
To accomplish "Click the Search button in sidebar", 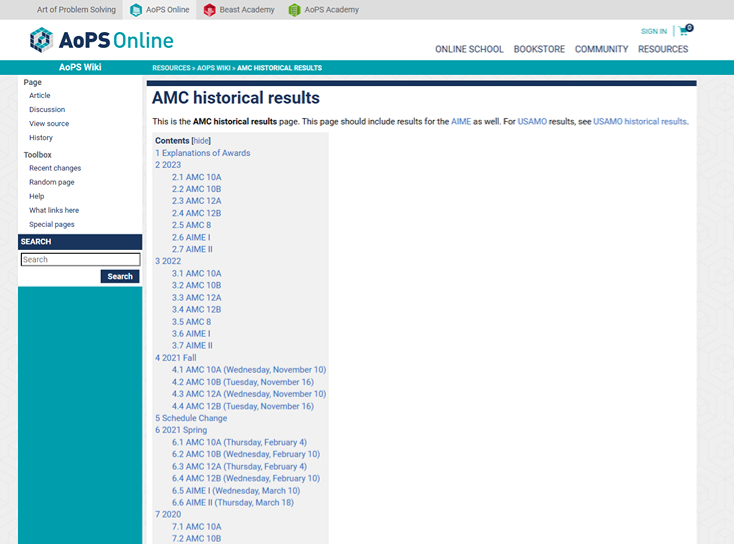I will pos(120,276).
